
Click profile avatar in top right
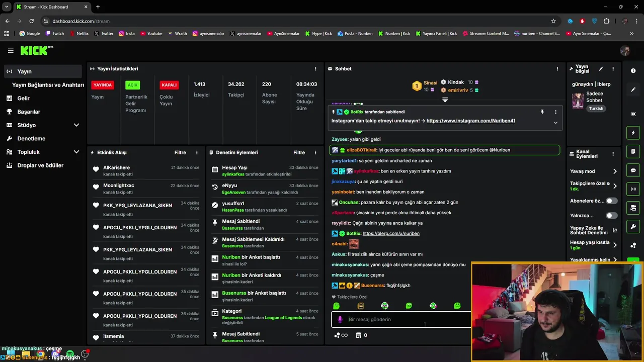pos(625,51)
